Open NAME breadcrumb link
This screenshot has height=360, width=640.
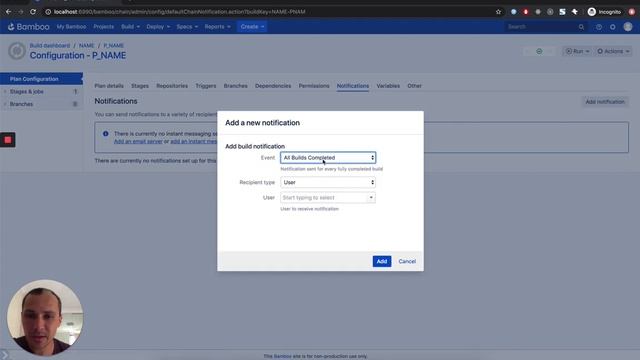tap(87, 45)
